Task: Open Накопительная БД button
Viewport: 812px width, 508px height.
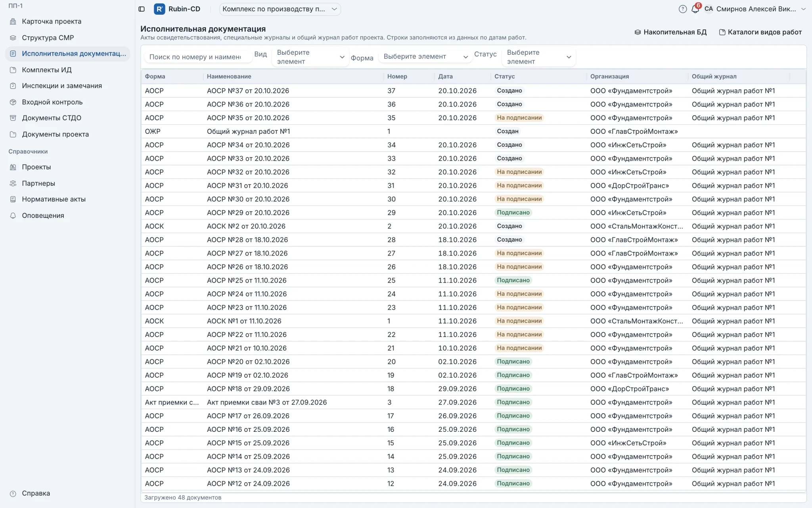Action: point(670,32)
